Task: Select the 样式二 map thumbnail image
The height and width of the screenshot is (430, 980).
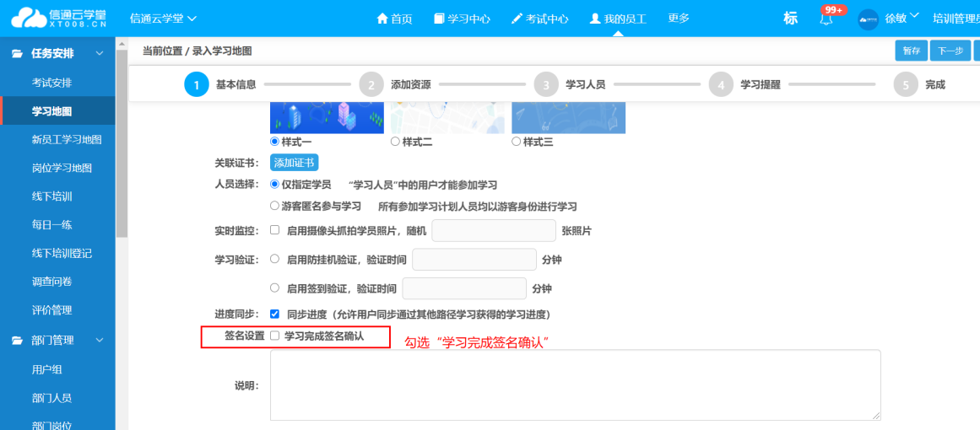Action: pos(447,117)
